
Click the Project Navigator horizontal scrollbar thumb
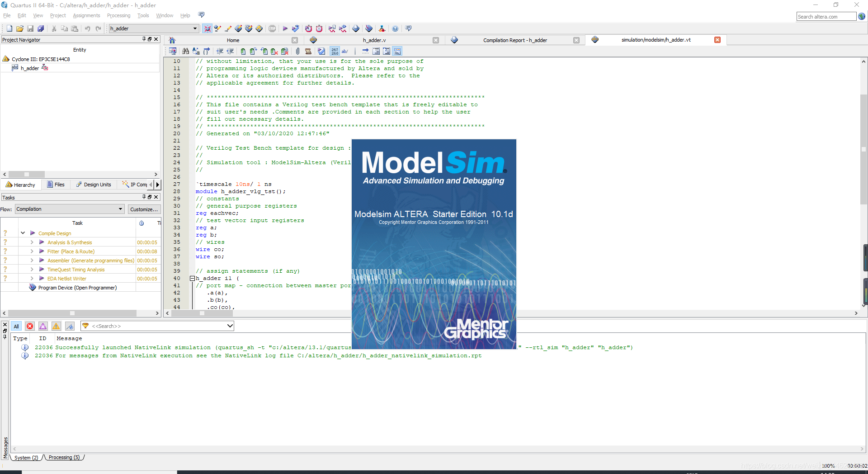[27, 174]
